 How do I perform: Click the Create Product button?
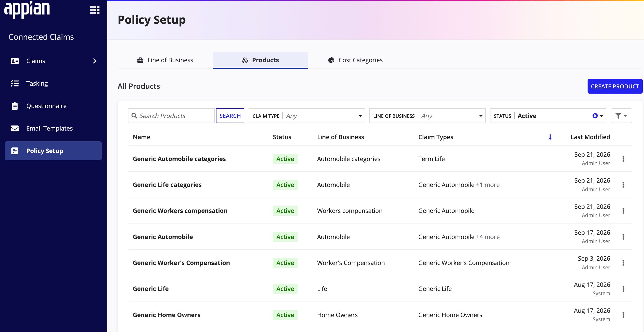coord(615,86)
